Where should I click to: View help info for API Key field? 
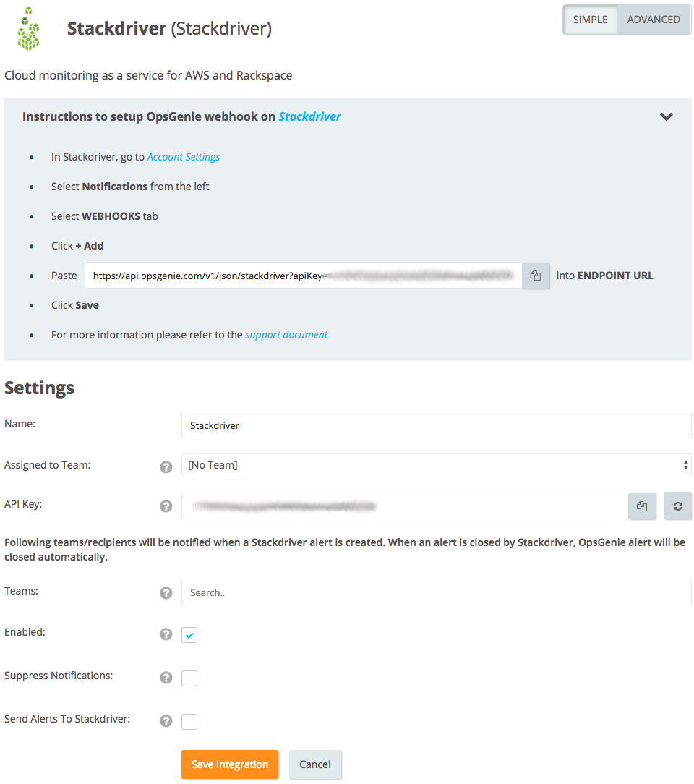[x=166, y=506]
